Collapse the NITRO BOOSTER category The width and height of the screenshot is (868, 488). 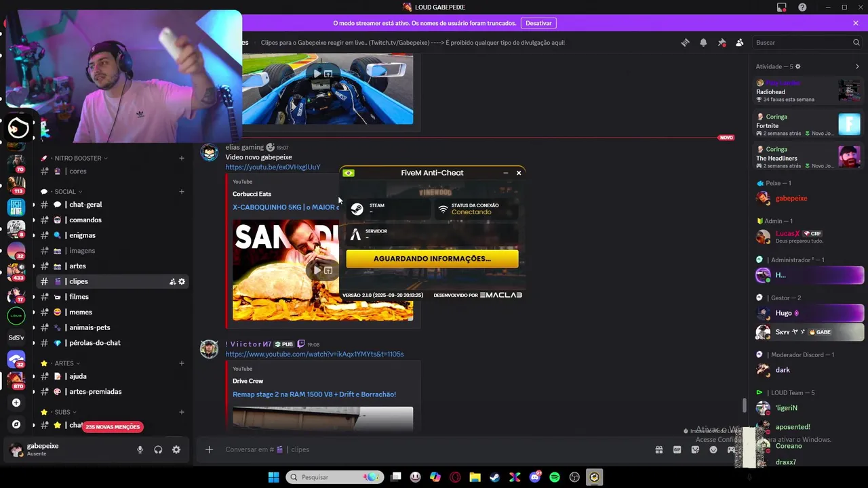click(77, 158)
